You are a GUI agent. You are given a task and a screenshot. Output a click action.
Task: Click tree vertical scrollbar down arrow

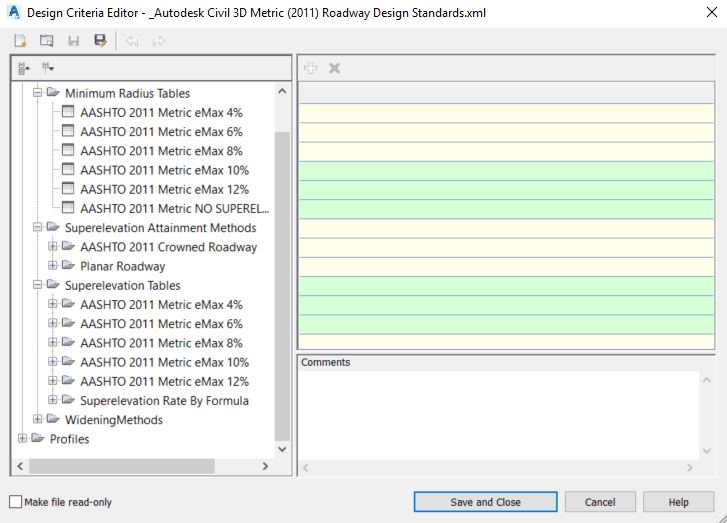pyautogui.click(x=282, y=449)
